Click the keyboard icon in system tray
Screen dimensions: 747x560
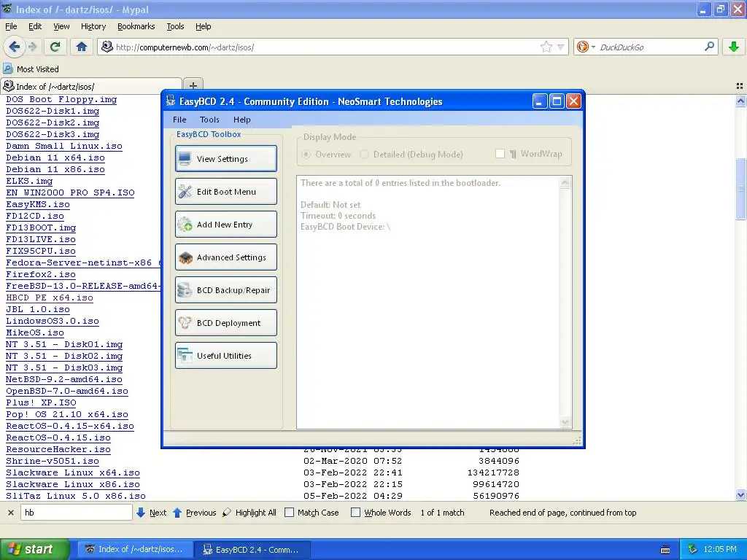(x=665, y=550)
